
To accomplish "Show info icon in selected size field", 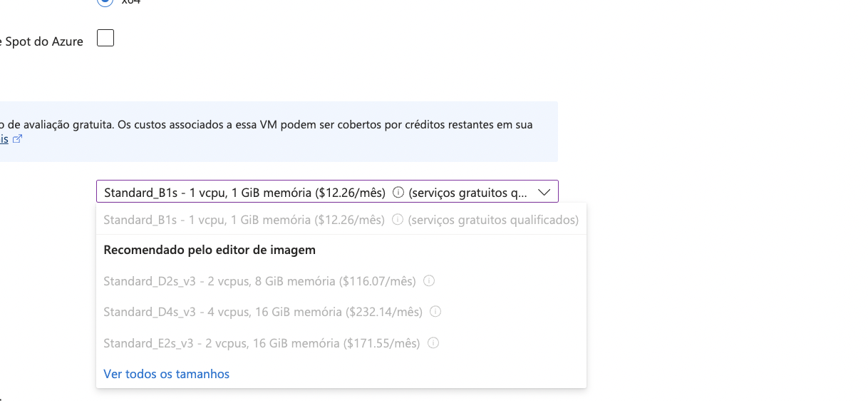I will point(398,192).
